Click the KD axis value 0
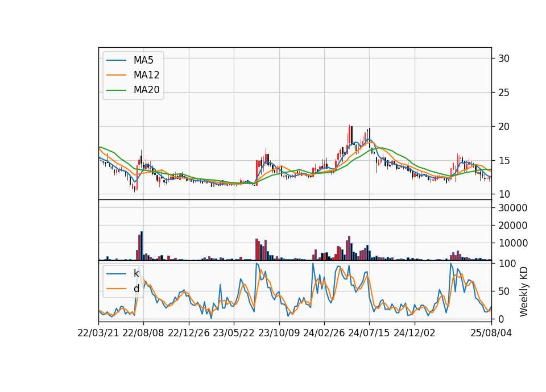The height and width of the screenshot is (392, 546). pyautogui.click(x=501, y=319)
